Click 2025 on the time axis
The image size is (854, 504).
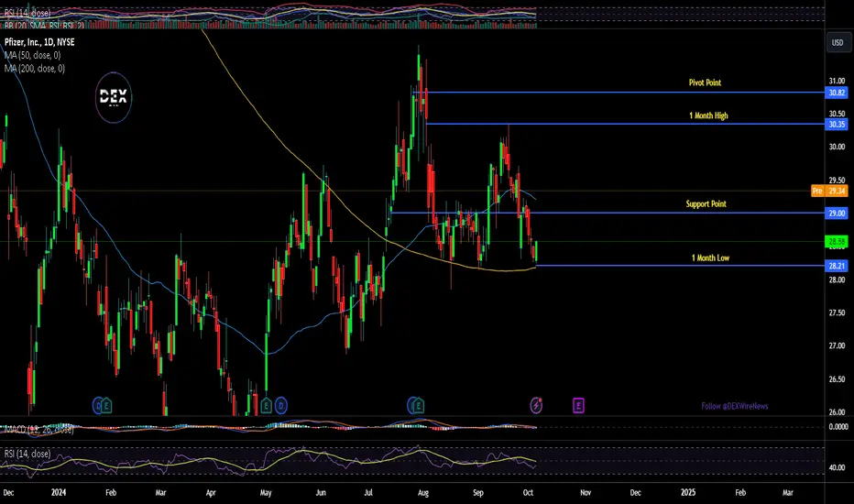(688, 492)
